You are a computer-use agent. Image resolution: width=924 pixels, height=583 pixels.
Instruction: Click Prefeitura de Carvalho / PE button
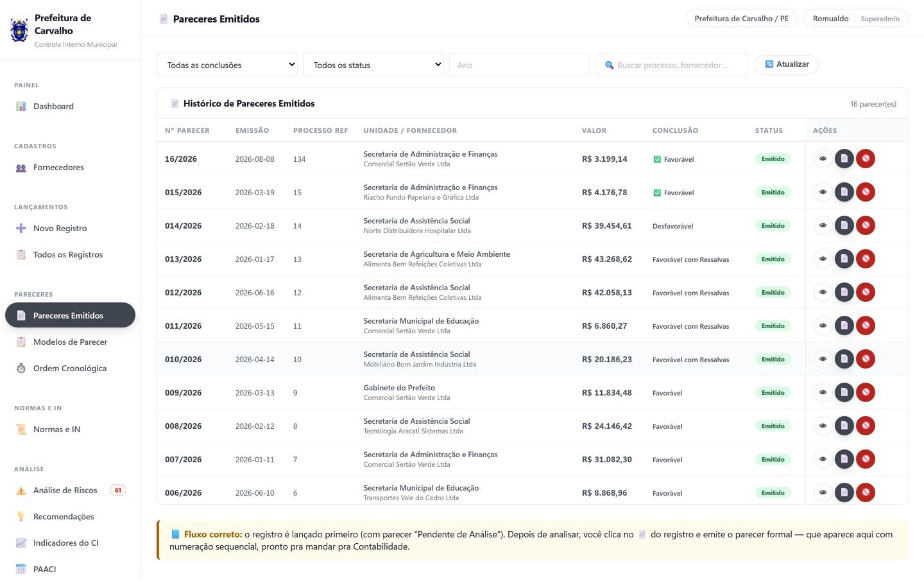[x=741, y=19]
